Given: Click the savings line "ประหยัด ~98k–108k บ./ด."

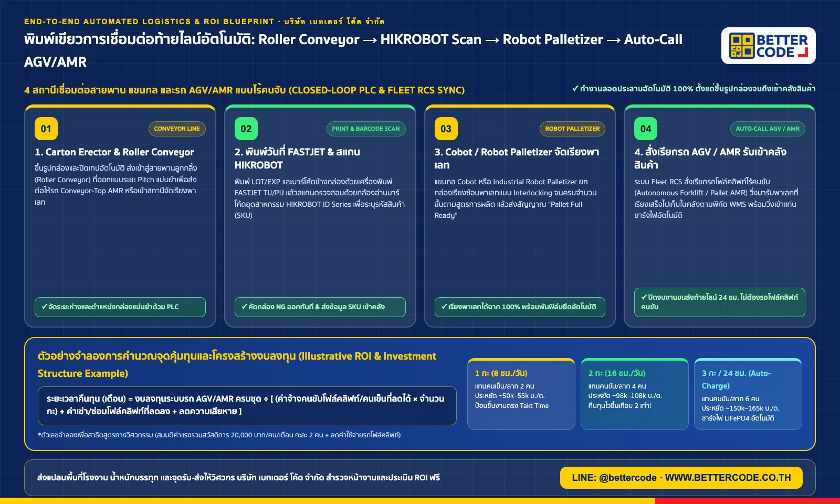Looking at the screenshot, I should coord(625,396).
